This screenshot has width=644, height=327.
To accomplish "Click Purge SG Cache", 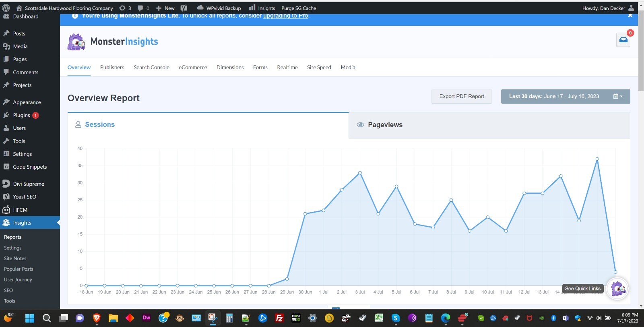I will tap(298, 8).
